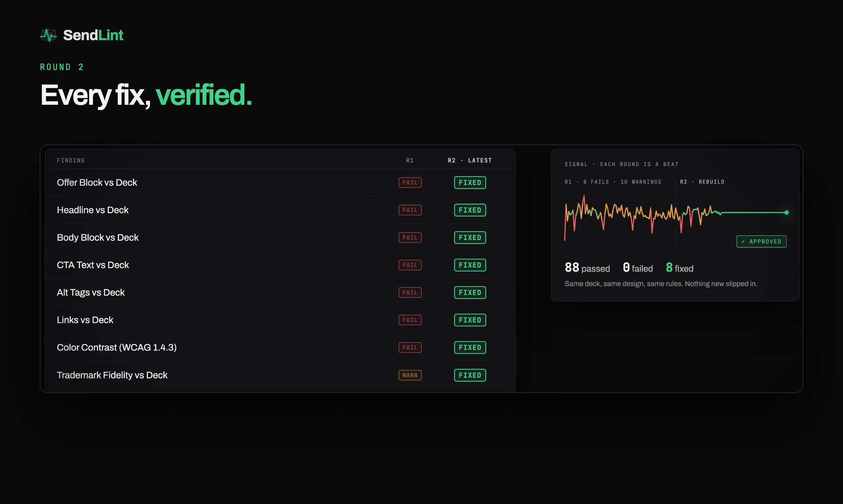Click FIXED badge for Body Block vs Deck
This screenshot has width=843, height=504.
click(470, 238)
